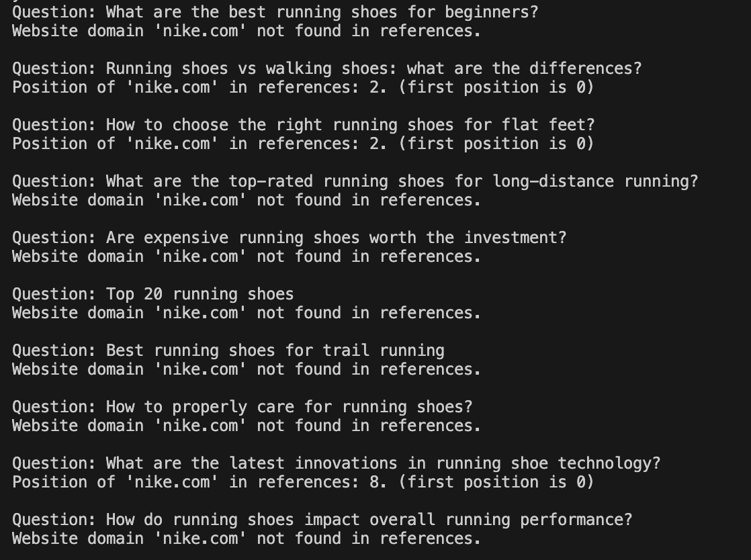Click the not-found result under the performance question
Image resolution: width=751 pixels, height=560 pixels.
247,539
